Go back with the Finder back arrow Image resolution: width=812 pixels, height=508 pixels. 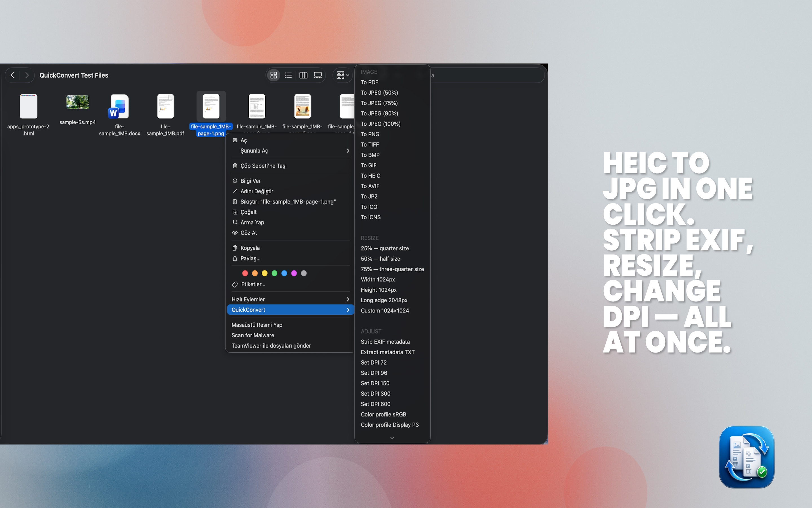pyautogui.click(x=12, y=75)
